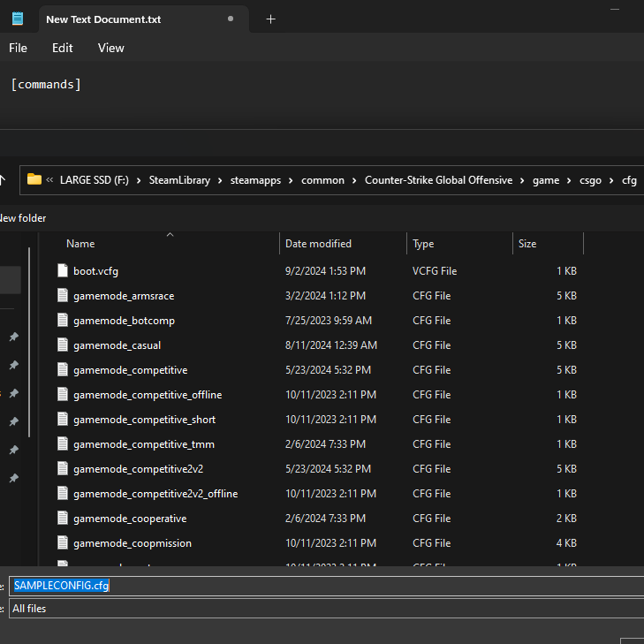
Task: Expand hidden path with double chevron
Action: click(49, 180)
